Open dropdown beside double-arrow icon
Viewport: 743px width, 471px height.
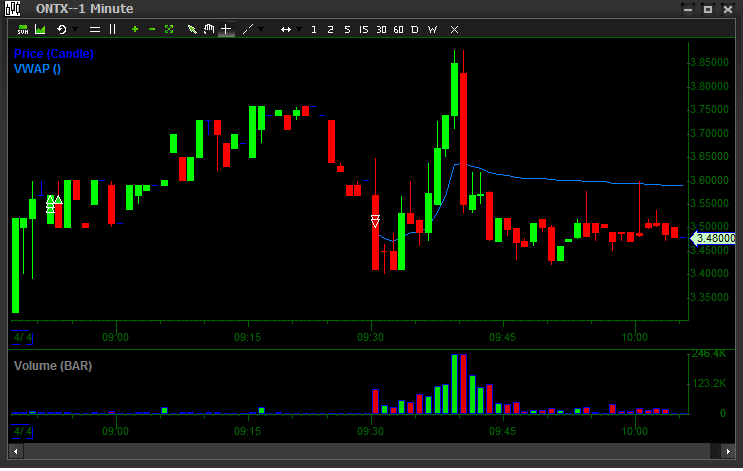(299, 29)
